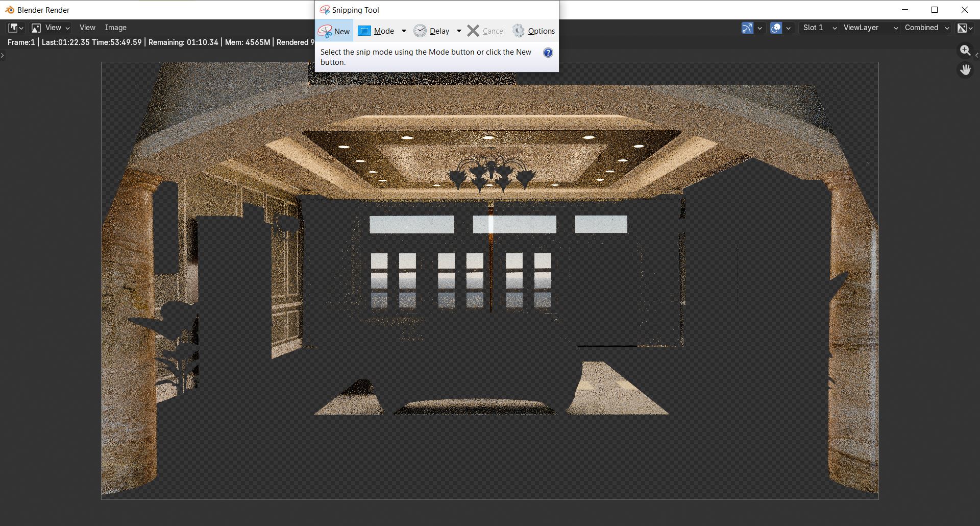Click the Delay button in Snipping Tool
Screen dimensions: 980x526
point(432,31)
